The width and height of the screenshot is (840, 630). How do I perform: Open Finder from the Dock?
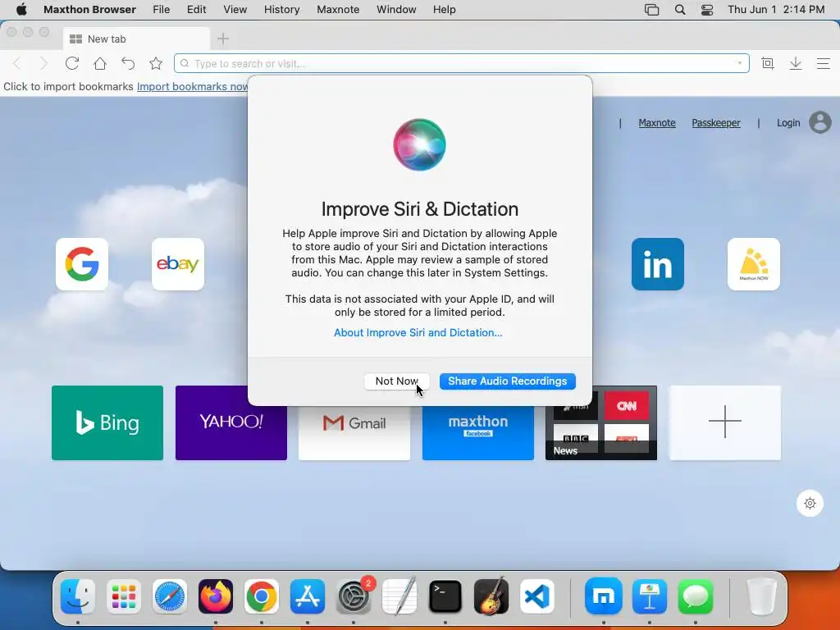click(78, 596)
